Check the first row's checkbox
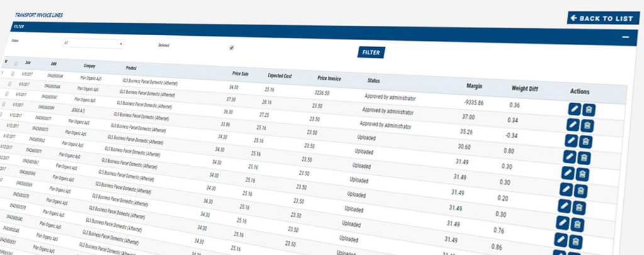The image size is (644, 255). tap(13, 73)
